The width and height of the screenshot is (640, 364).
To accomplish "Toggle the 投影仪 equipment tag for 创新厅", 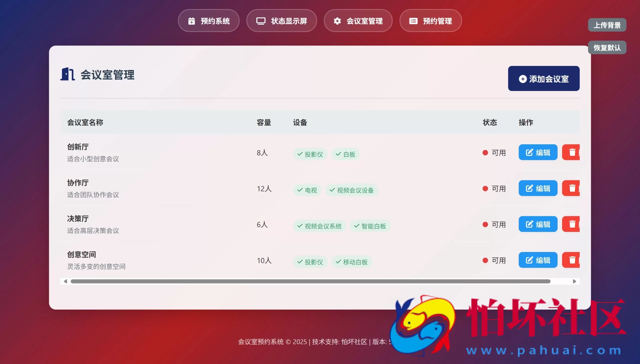I will coord(310,154).
